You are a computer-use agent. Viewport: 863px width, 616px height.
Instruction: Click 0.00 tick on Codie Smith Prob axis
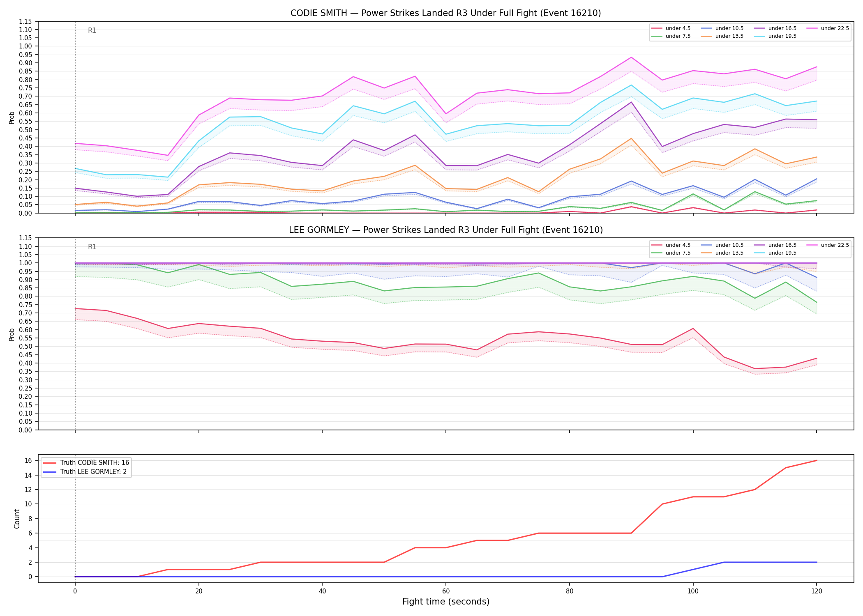point(25,213)
